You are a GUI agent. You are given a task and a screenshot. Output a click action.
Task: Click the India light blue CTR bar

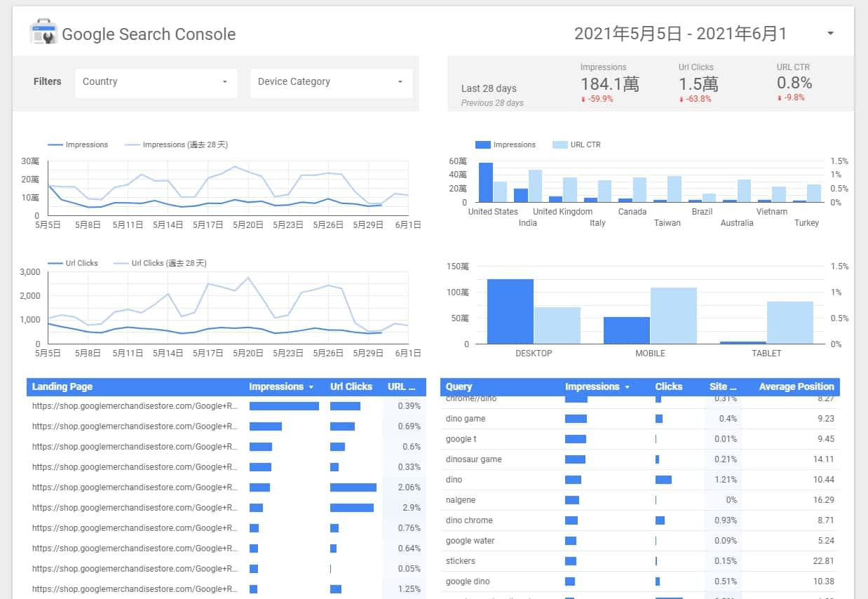click(535, 186)
